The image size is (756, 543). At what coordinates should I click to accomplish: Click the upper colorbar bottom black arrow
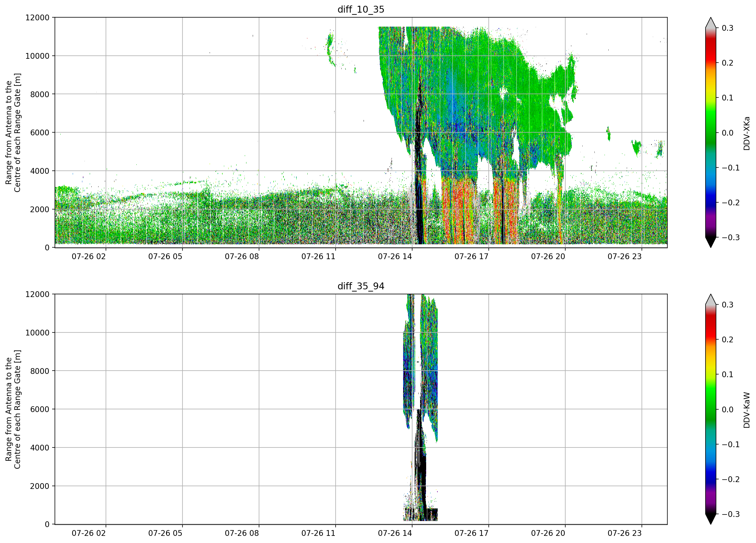pyautogui.click(x=711, y=242)
